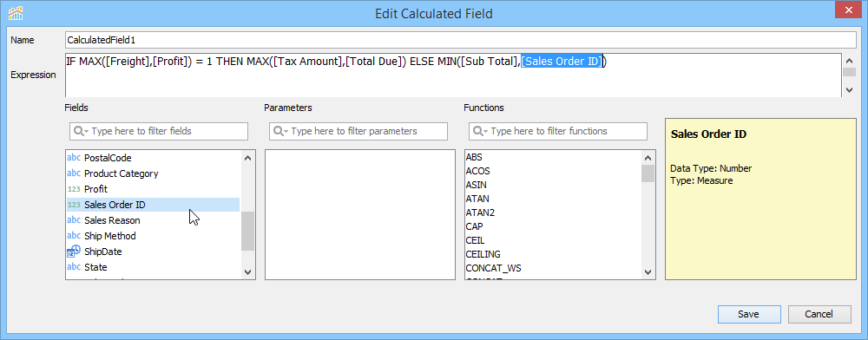Click the abc icon beside Sales Reason
868x340 pixels.
(74, 220)
